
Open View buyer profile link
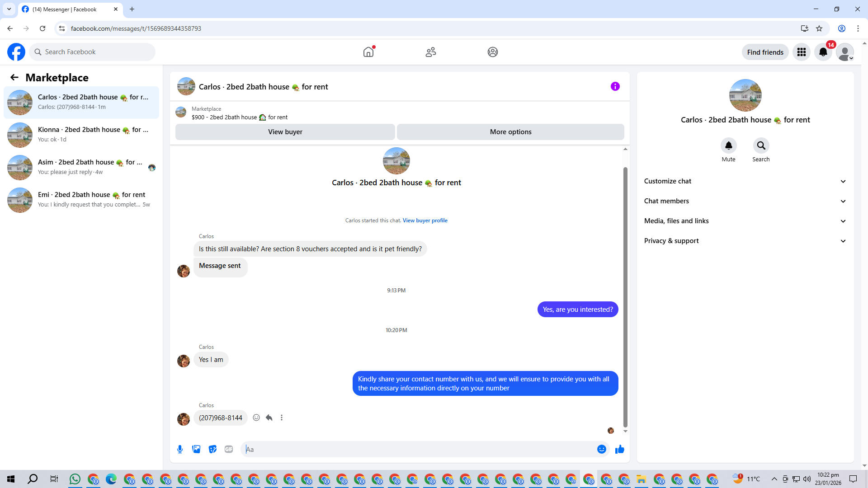click(425, 221)
